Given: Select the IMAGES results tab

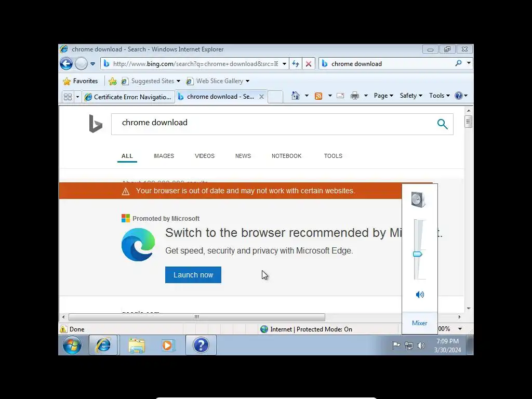Looking at the screenshot, I should [x=164, y=156].
